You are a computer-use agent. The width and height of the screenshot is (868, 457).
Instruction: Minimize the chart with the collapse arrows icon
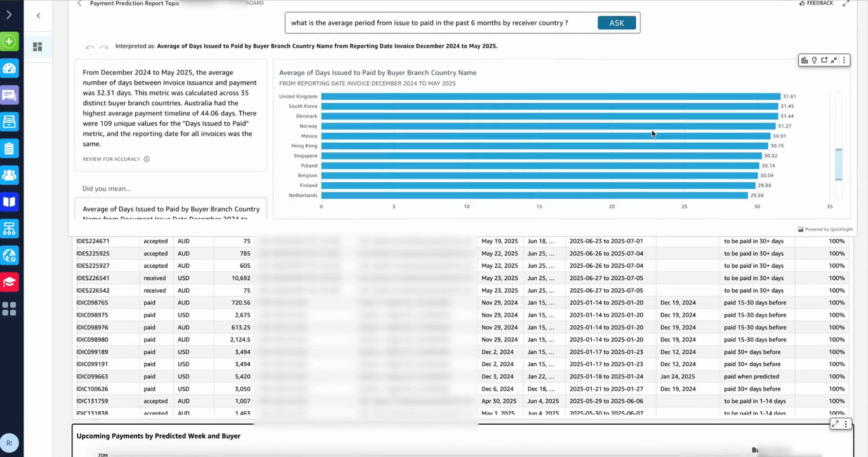coord(834,60)
